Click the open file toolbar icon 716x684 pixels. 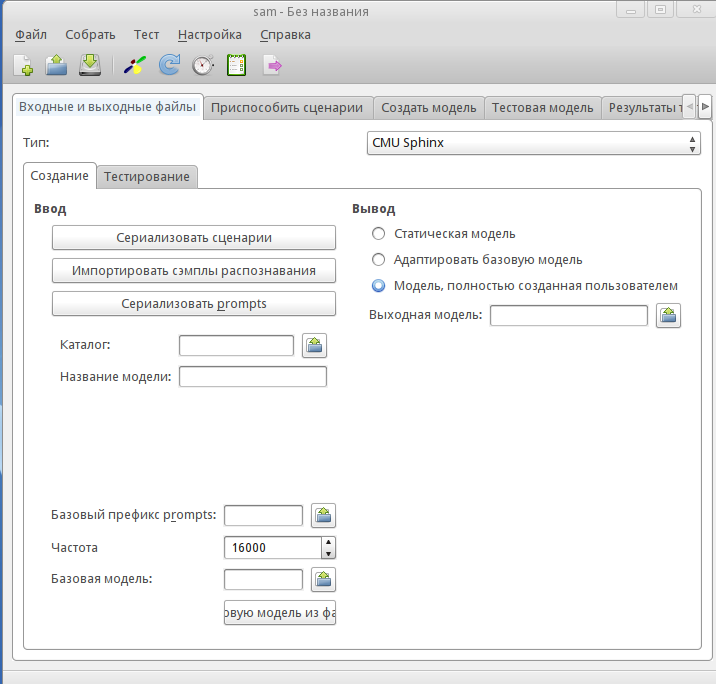pos(57,66)
